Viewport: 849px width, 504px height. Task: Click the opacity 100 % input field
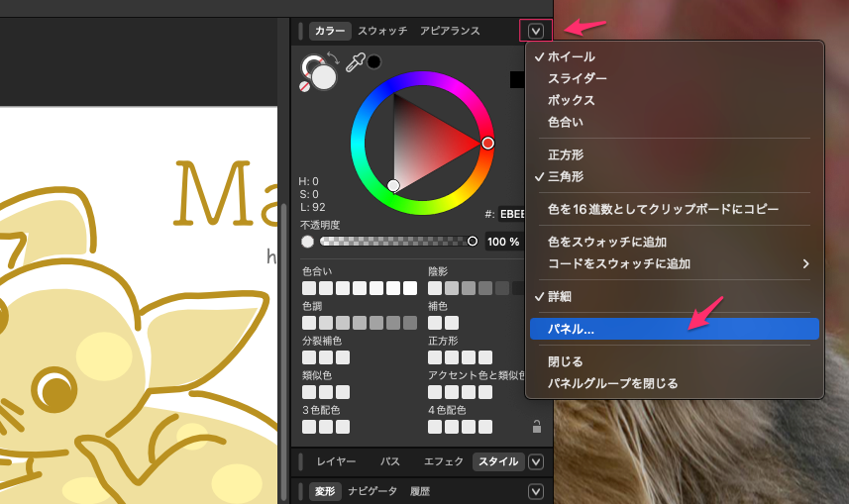[502, 242]
